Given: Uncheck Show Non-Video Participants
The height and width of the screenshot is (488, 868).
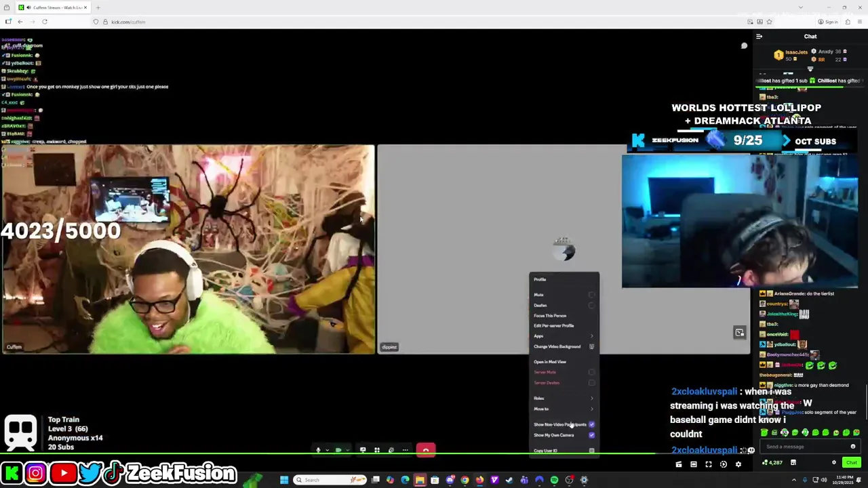Looking at the screenshot, I should pyautogui.click(x=592, y=424).
